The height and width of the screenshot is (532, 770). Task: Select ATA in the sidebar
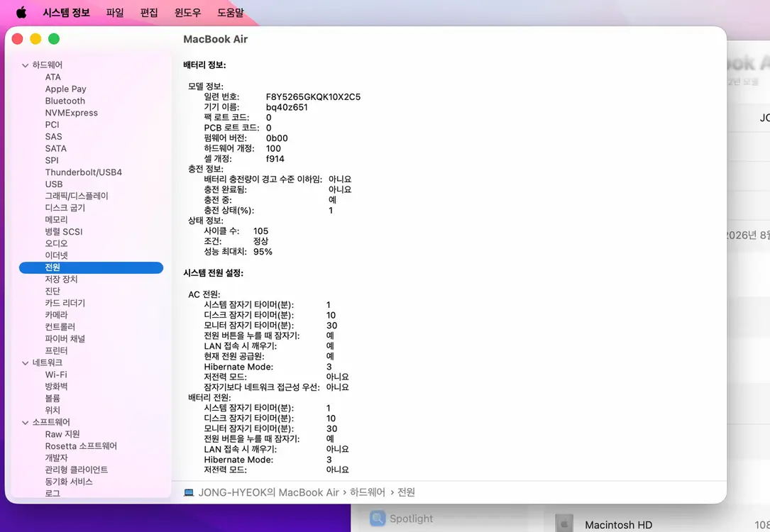point(53,77)
